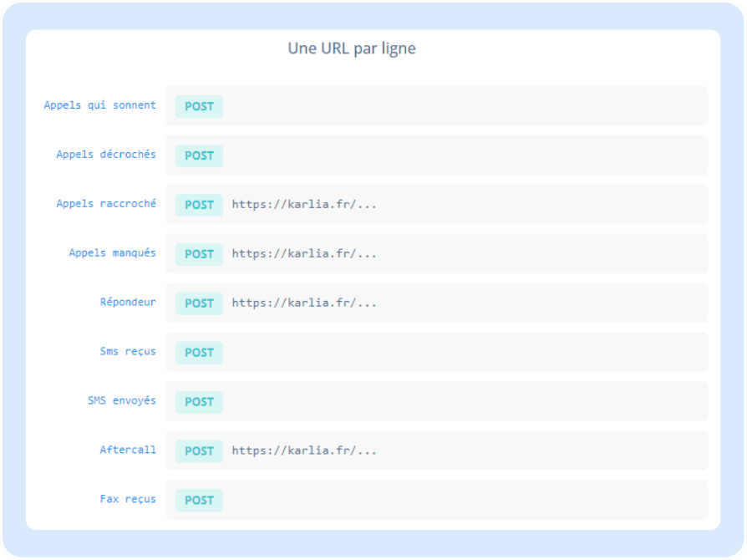Focus the empty Sms reçus URL field

click(464, 353)
